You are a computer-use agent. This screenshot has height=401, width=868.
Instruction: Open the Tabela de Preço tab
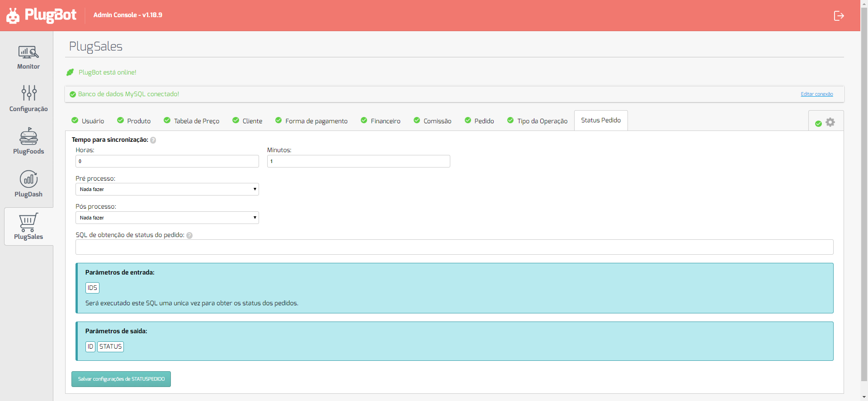tap(192, 121)
